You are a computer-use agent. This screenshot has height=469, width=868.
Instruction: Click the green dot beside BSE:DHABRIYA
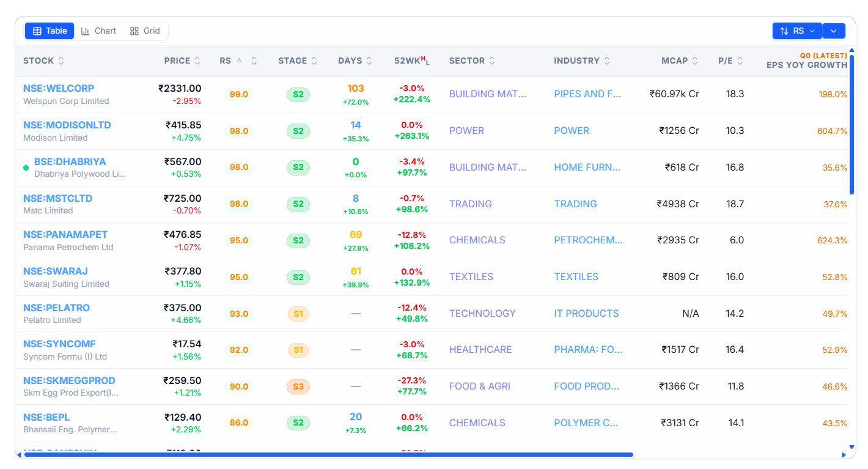[x=26, y=168]
